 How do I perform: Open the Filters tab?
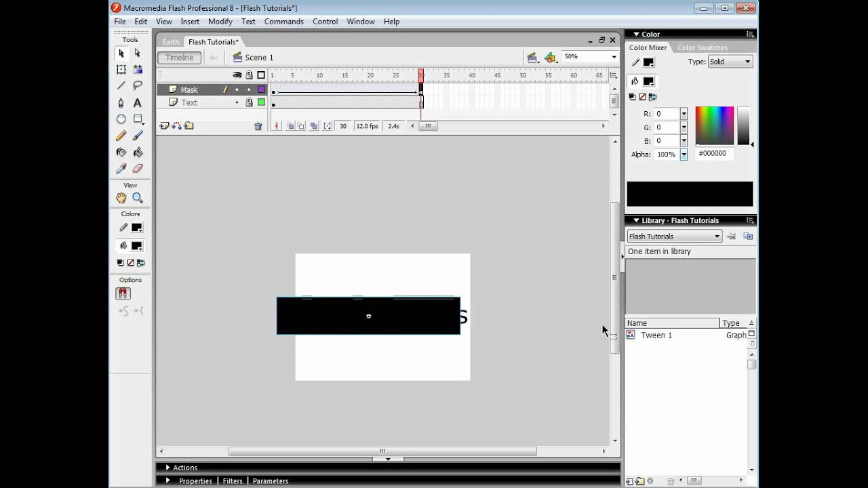tap(233, 481)
